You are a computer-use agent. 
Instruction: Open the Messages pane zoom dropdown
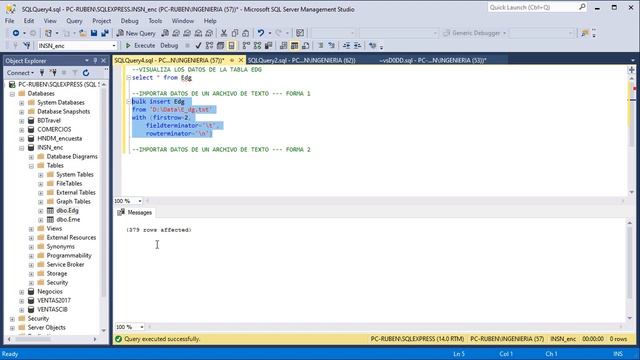[142, 327]
